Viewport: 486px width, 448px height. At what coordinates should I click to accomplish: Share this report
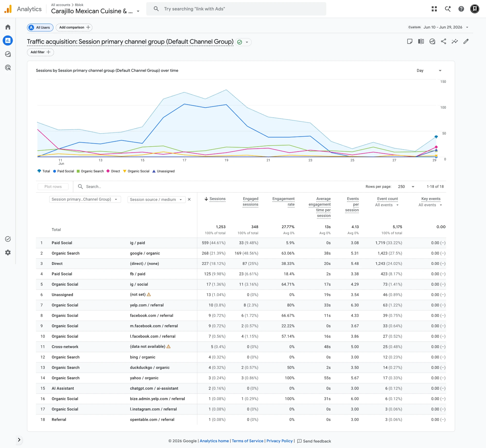(443, 42)
